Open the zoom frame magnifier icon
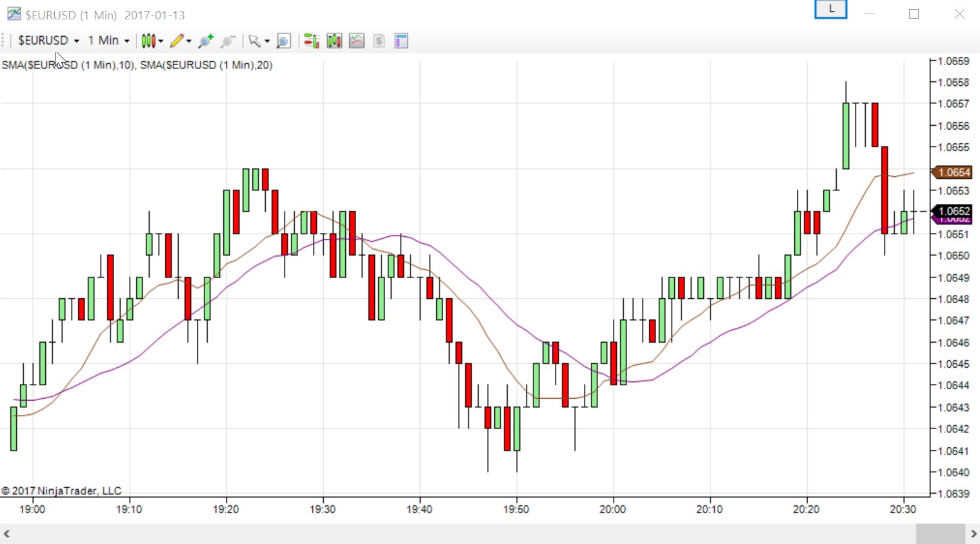Screen dimensions: 980x544 tap(283, 41)
